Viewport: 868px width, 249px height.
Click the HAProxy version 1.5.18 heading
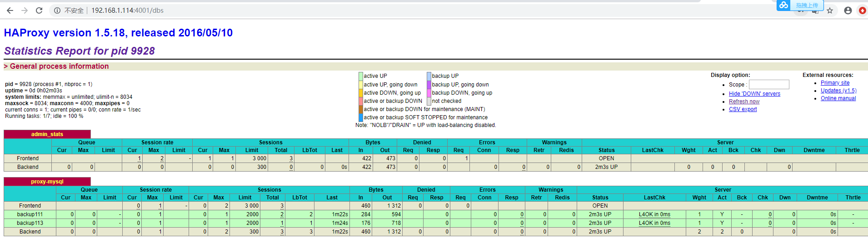pyautogui.click(x=118, y=33)
